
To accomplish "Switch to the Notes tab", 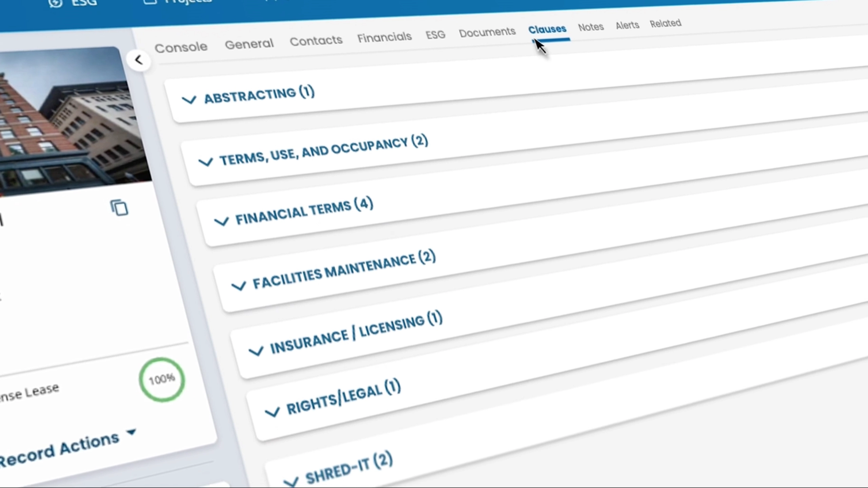I will 591,27.
